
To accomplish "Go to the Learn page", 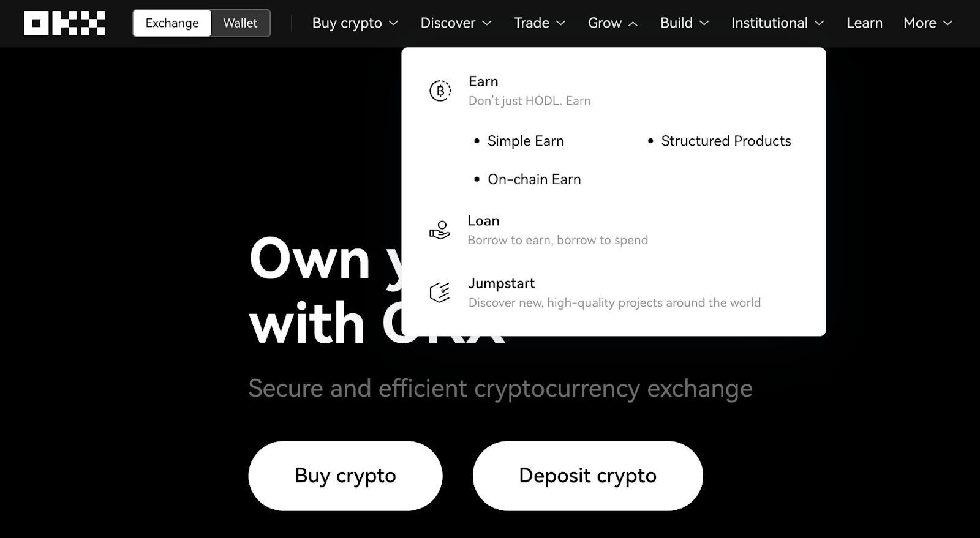I will click(864, 23).
